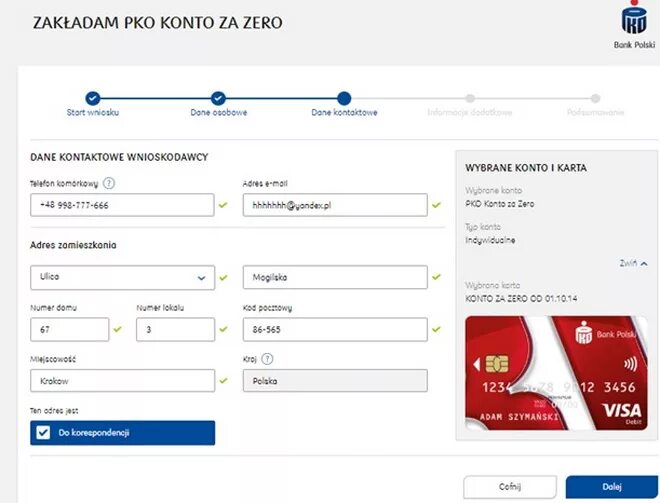Select the Informacje dodatkowe step

coord(470,98)
